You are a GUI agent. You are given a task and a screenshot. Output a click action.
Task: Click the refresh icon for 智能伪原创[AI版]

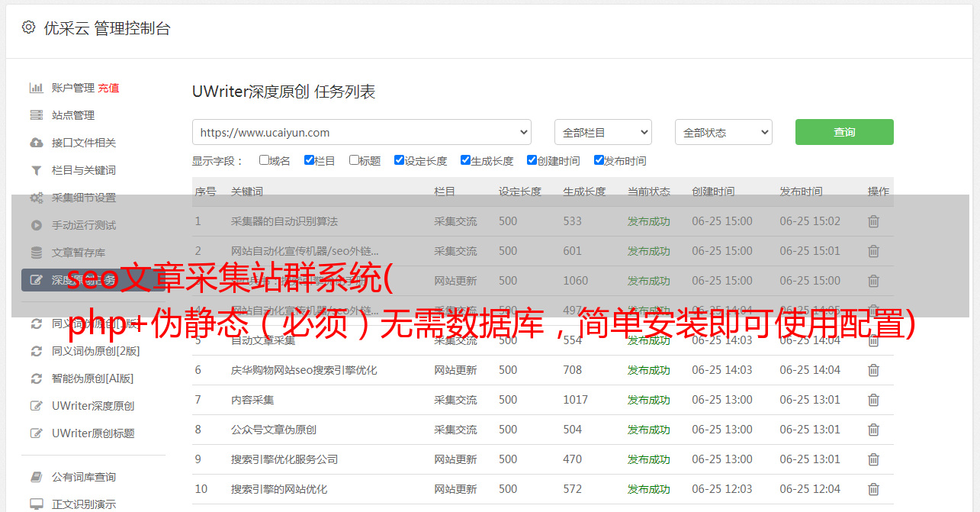[x=36, y=378]
